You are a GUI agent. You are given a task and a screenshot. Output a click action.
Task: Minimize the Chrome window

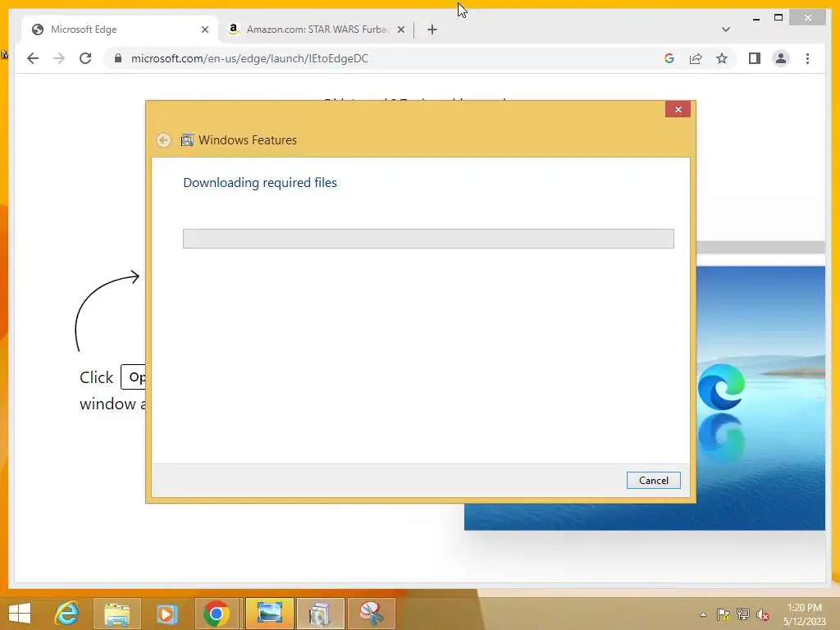tap(756, 18)
